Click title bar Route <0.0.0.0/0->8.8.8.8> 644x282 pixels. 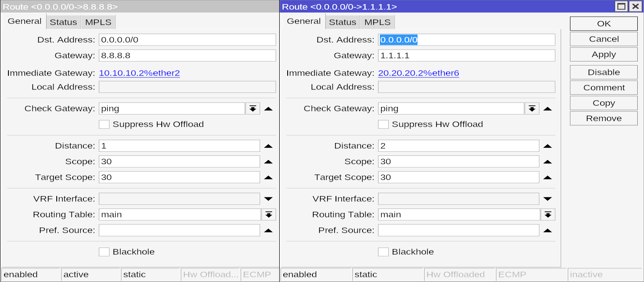tap(140, 7)
